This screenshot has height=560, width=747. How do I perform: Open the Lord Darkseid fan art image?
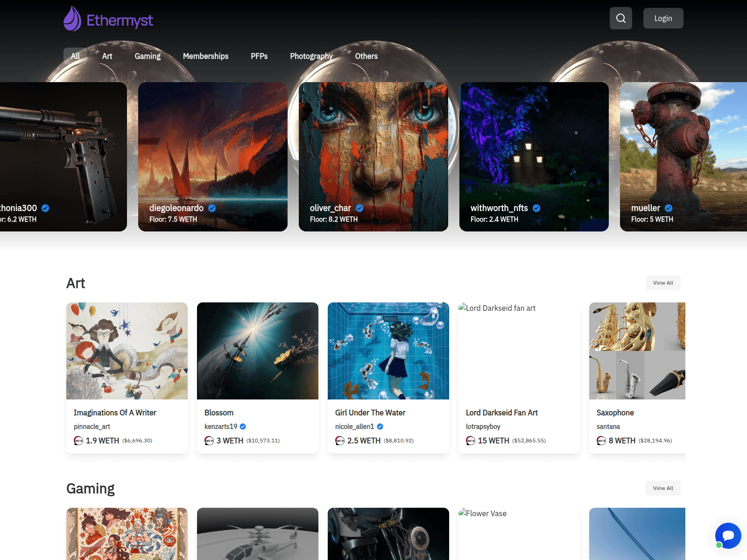coord(519,351)
